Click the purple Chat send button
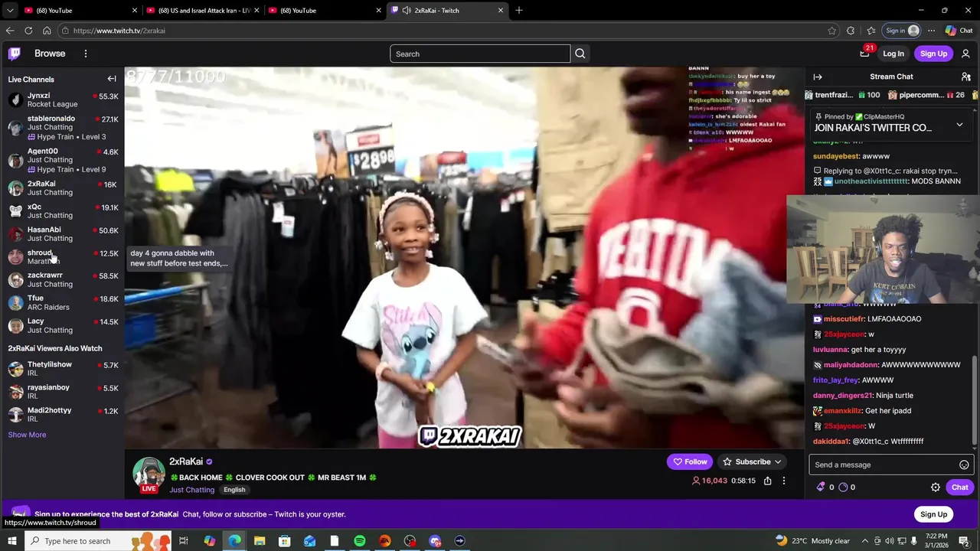 click(x=959, y=487)
